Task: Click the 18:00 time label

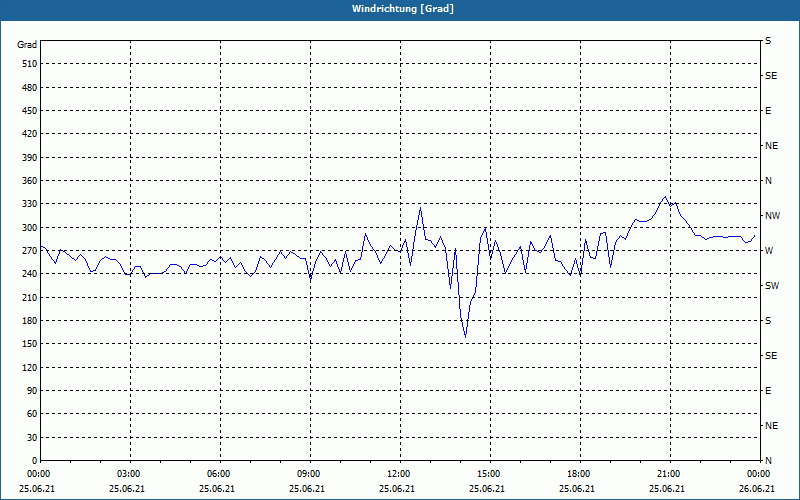Action: (x=577, y=474)
